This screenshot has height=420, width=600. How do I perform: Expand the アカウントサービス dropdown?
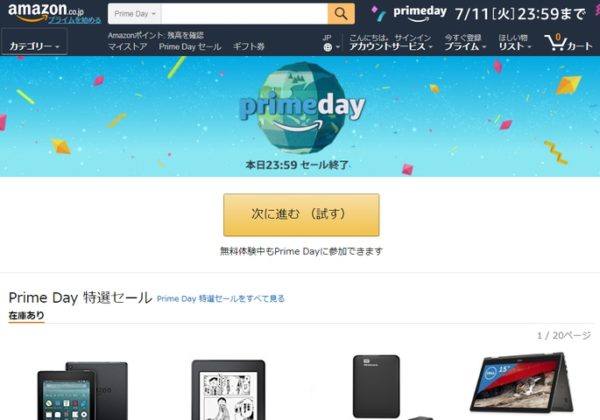[390, 42]
